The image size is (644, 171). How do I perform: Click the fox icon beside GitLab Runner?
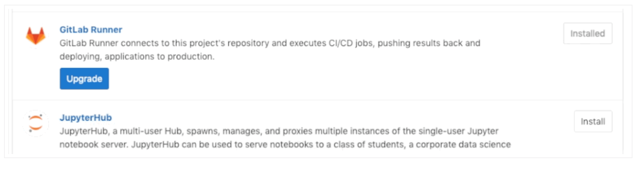point(36,36)
